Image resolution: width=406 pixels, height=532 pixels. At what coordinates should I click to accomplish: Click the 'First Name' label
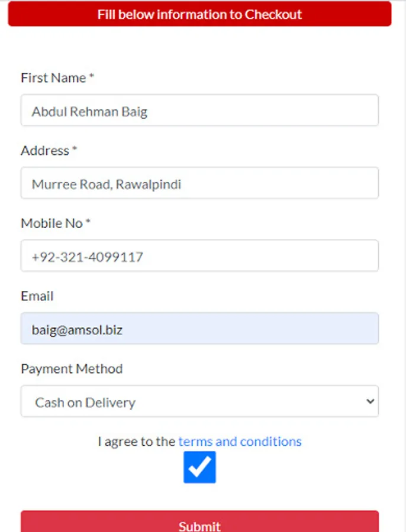[x=53, y=78]
